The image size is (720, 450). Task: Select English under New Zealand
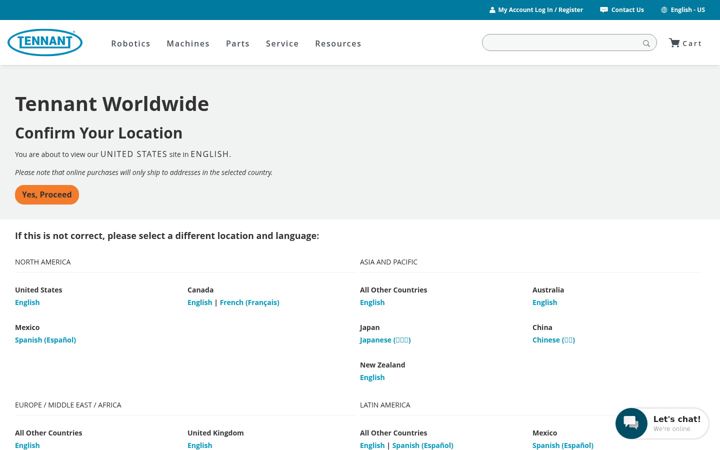coord(372,377)
